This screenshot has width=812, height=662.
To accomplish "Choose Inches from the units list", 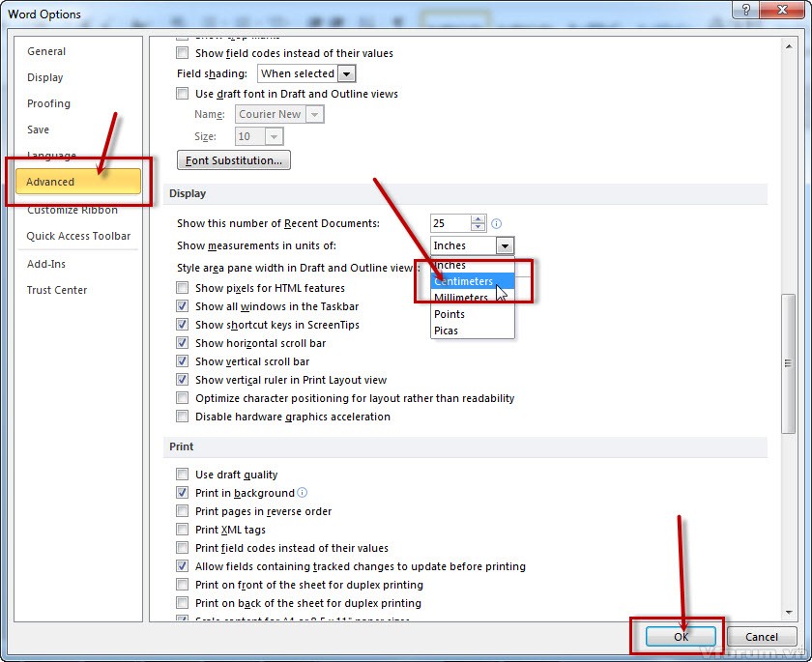I will (x=473, y=265).
